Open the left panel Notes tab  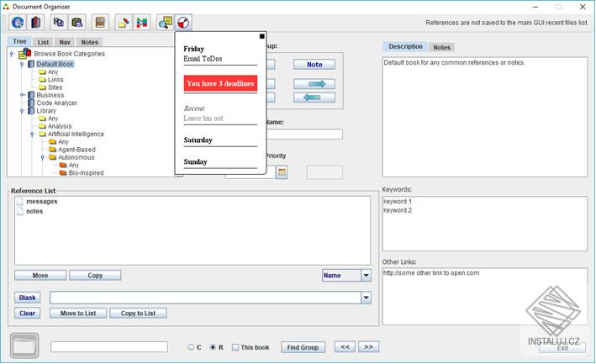pyautogui.click(x=89, y=42)
